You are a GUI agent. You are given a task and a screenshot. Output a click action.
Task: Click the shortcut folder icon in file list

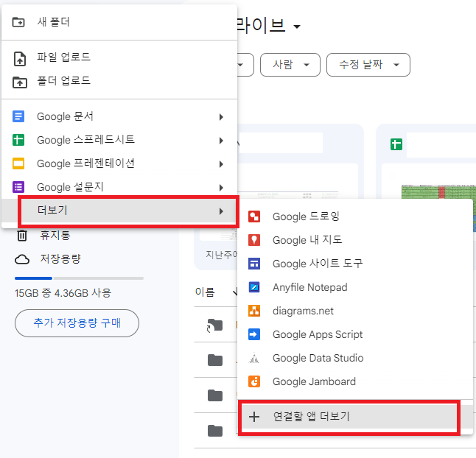(x=214, y=325)
